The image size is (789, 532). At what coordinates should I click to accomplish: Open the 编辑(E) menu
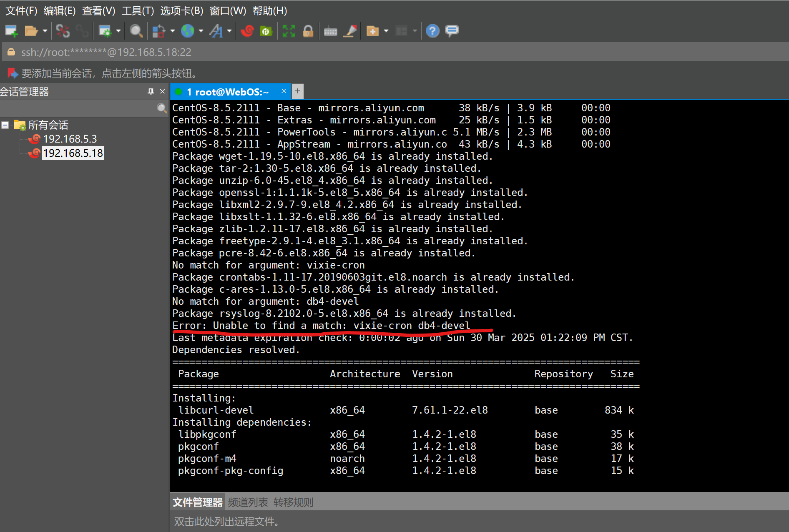[x=60, y=11]
